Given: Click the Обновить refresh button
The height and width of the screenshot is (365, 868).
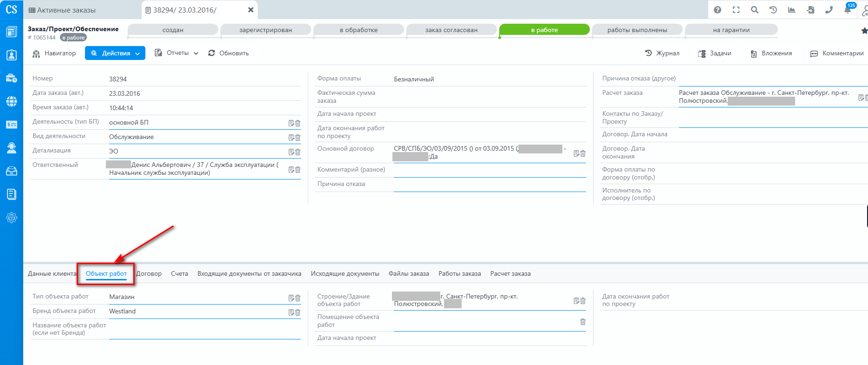Looking at the screenshot, I should [x=228, y=53].
